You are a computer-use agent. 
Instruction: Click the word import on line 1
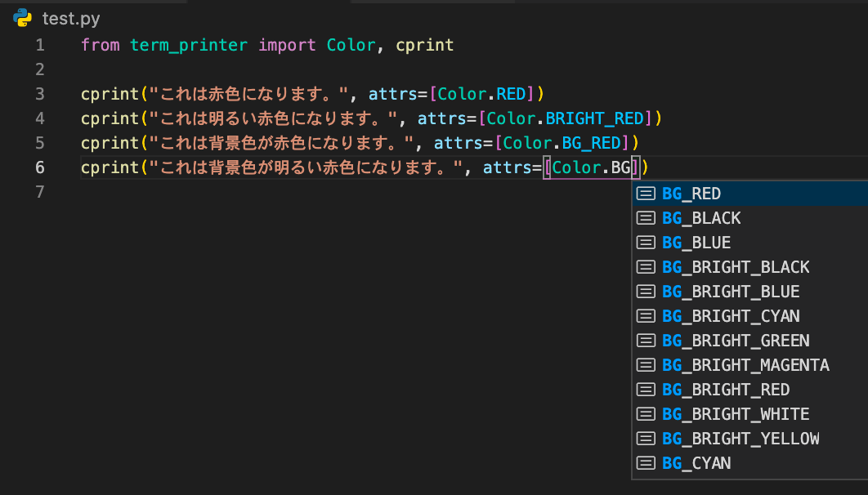[x=288, y=45]
